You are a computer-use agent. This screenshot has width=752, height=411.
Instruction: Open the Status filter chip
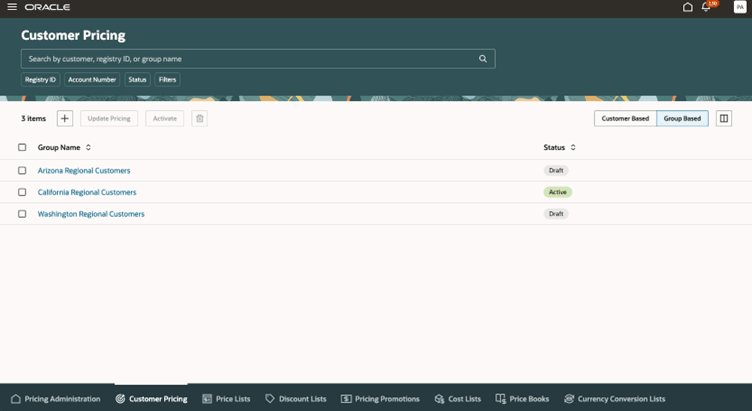coord(137,80)
